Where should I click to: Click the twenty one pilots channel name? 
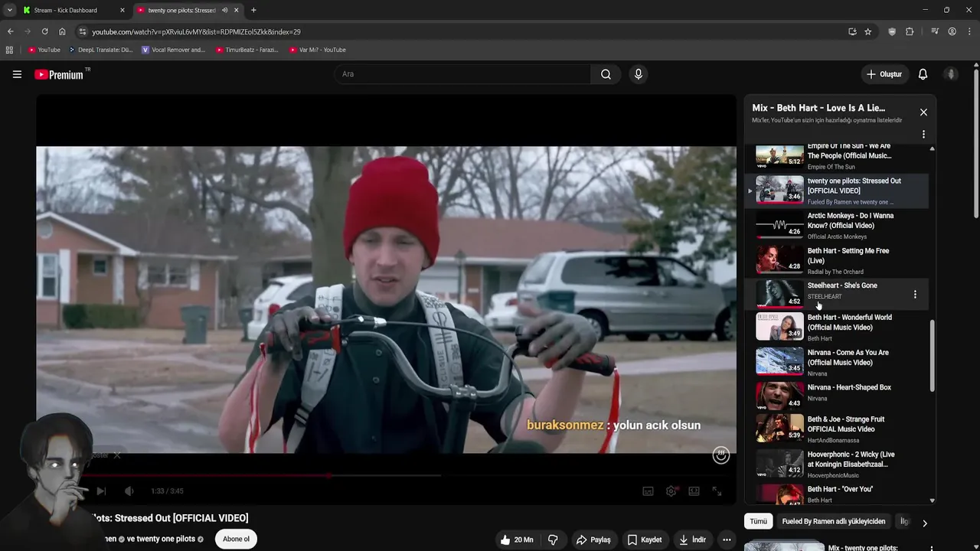166,539
